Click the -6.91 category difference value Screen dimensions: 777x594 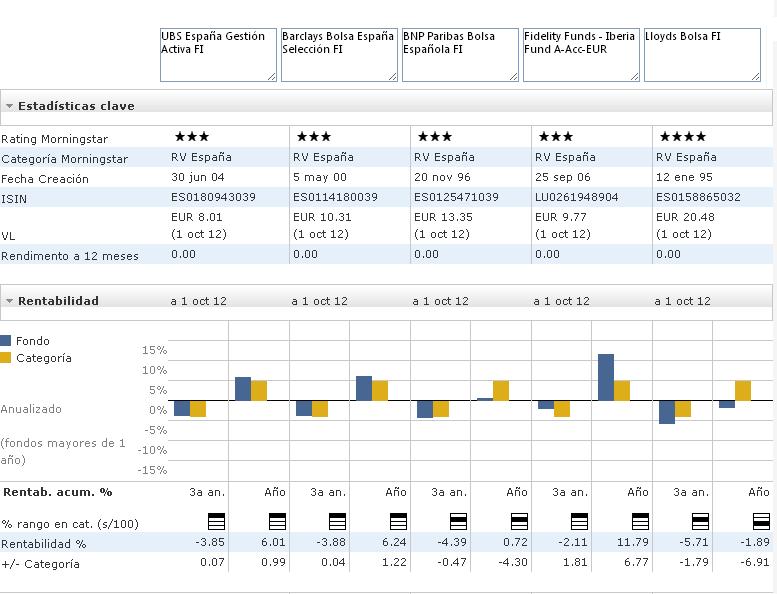coord(755,562)
